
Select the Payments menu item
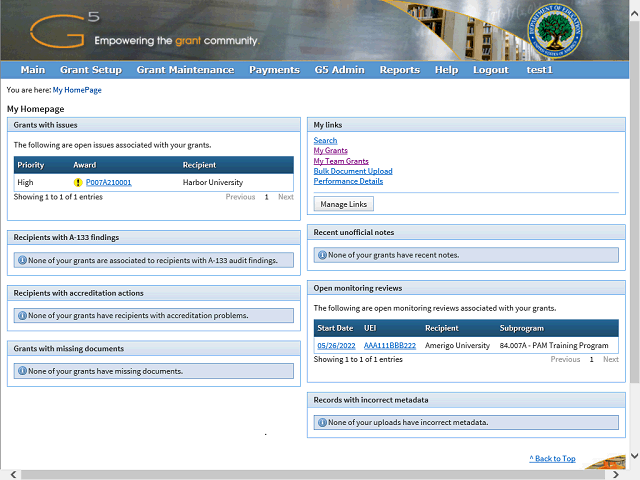[x=274, y=70]
